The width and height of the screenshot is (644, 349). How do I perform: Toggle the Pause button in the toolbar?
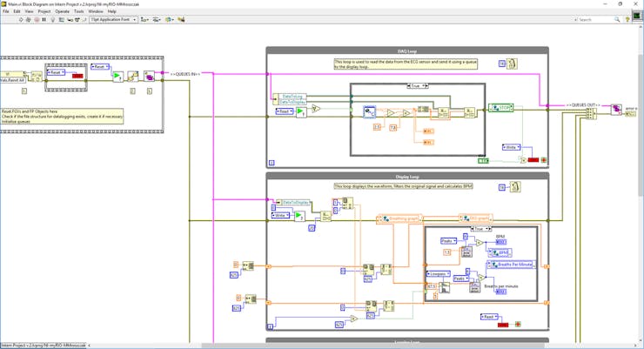(x=44, y=19)
